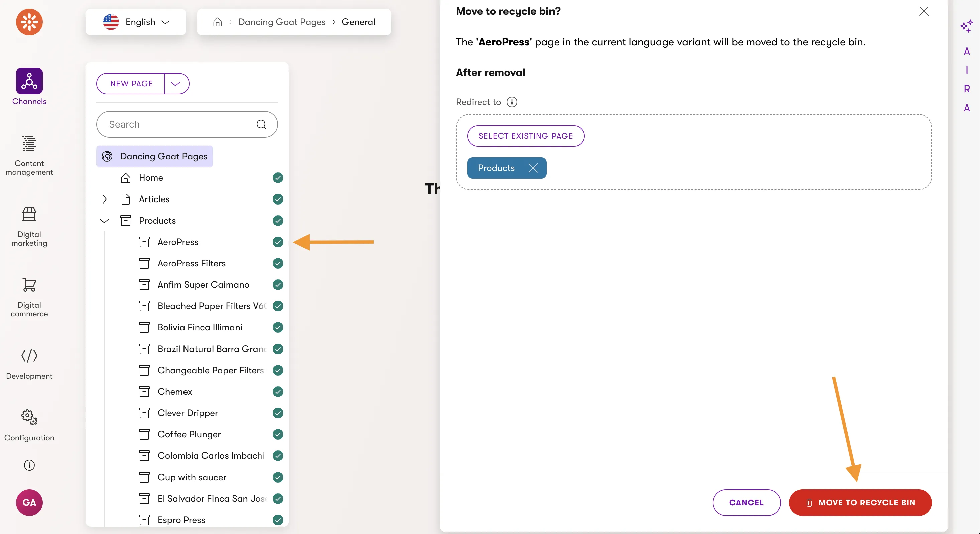The height and width of the screenshot is (534, 980).
Task: Click the home icon in breadcrumb
Action: (x=218, y=22)
